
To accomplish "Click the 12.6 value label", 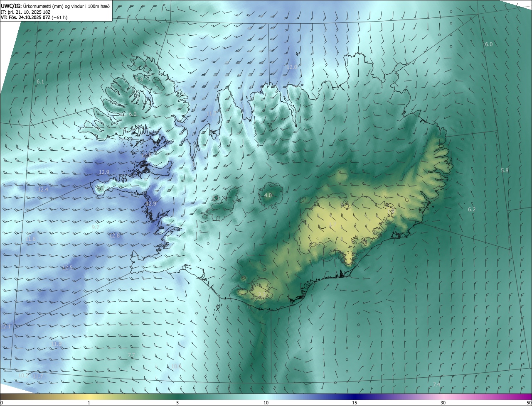I will [x=115, y=235].
